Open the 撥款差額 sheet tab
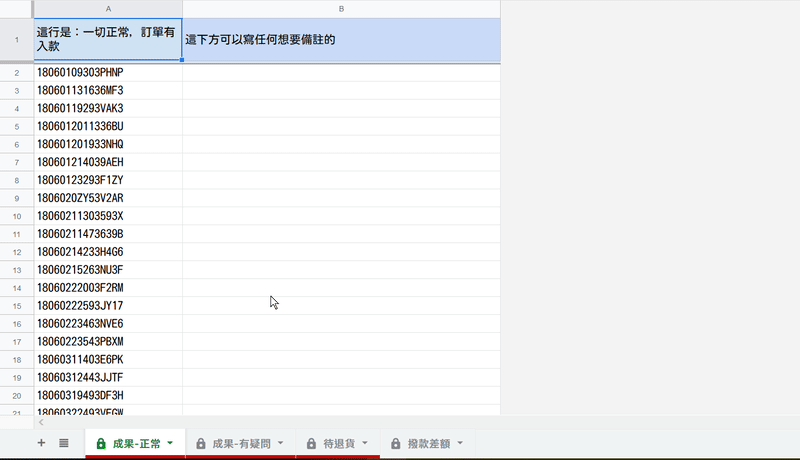The width and height of the screenshot is (800, 460). pos(428,443)
